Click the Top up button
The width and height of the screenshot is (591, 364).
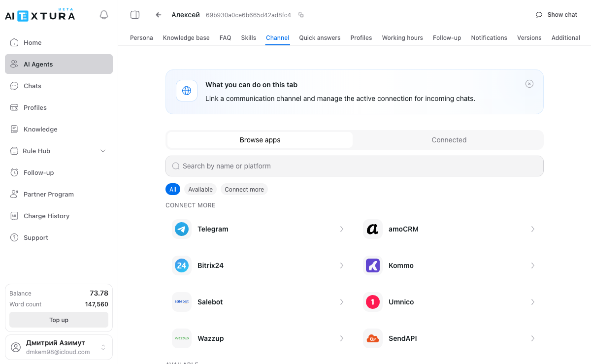59,320
